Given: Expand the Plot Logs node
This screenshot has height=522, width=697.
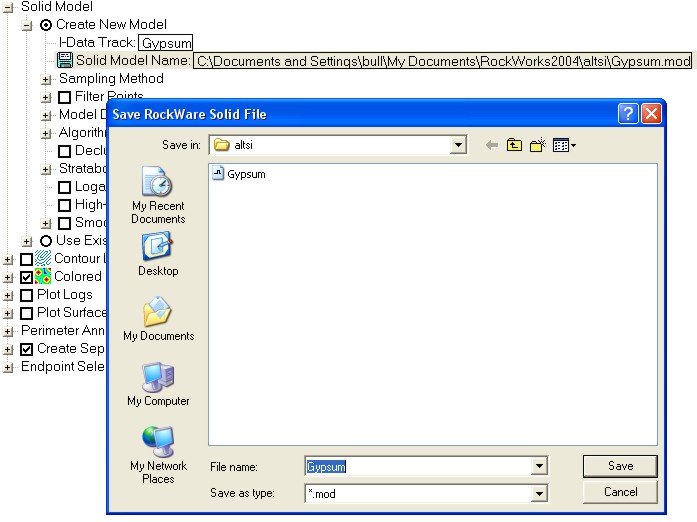Looking at the screenshot, I should point(8,295).
